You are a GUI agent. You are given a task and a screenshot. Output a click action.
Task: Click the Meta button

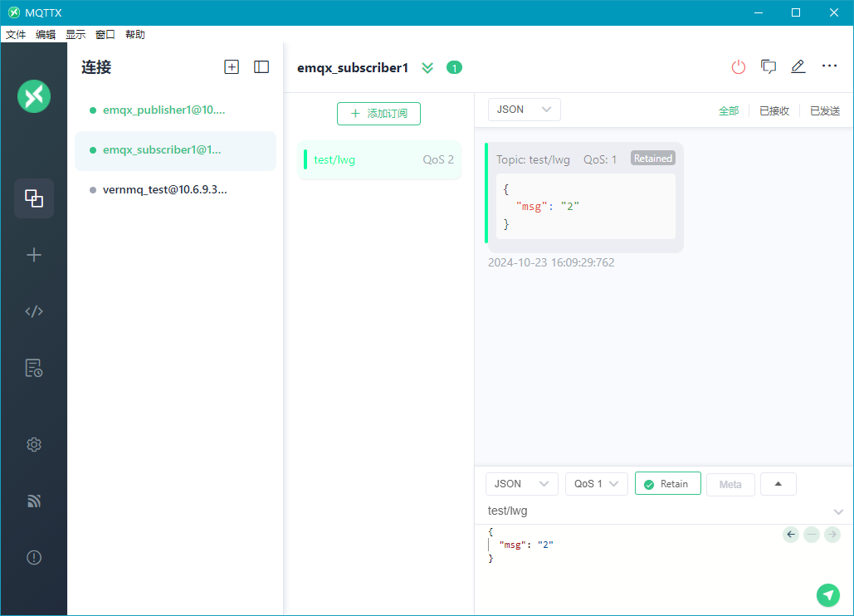(x=730, y=484)
